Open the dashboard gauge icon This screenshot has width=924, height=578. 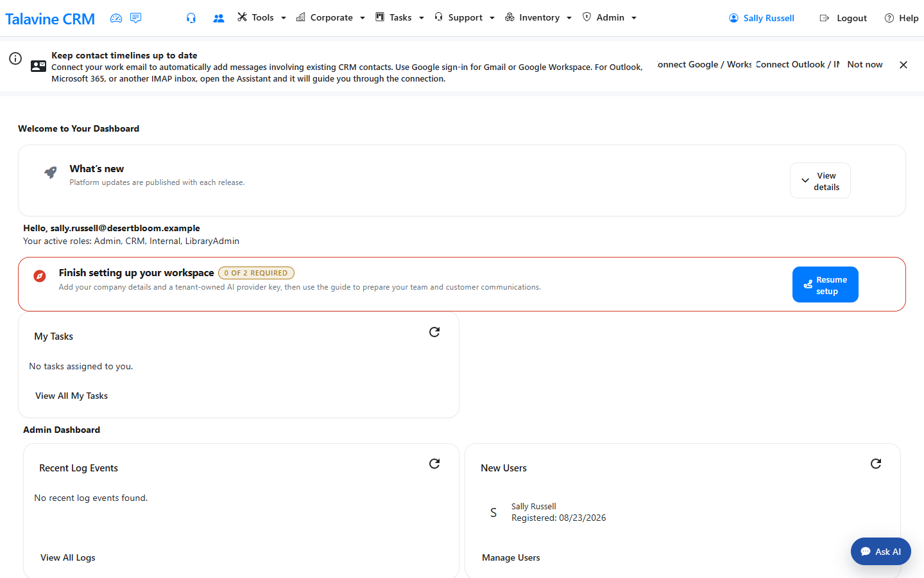[116, 18]
